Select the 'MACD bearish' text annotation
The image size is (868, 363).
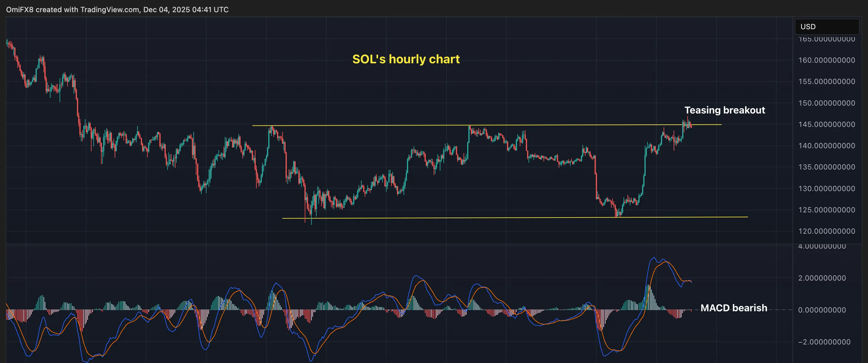tap(734, 308)
